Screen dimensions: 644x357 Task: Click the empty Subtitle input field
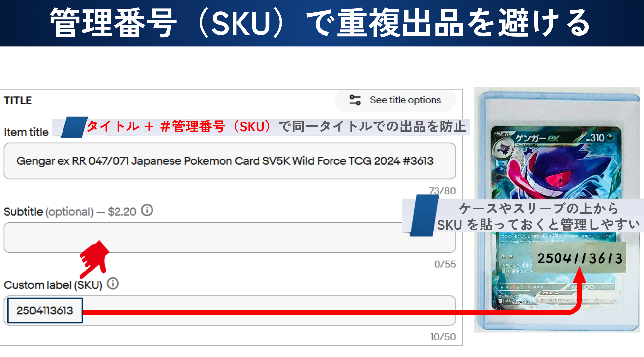pyautogui.click(x=203, y=237)
